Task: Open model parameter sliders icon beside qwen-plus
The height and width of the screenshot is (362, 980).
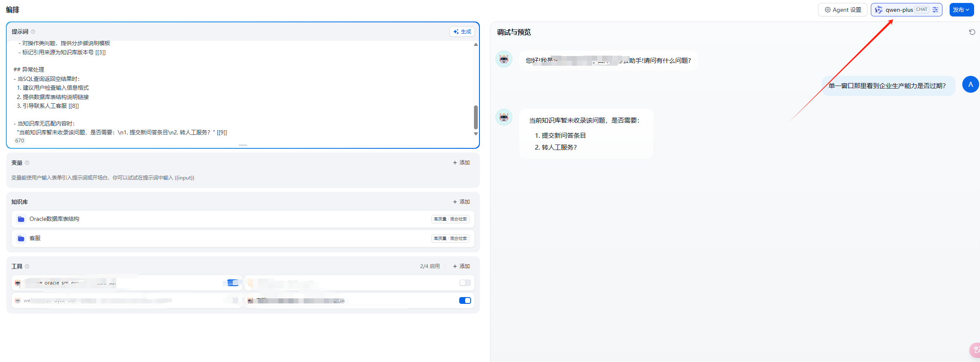Action: coord(935,10)
